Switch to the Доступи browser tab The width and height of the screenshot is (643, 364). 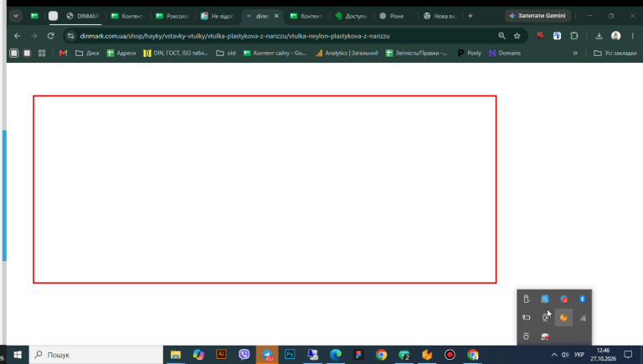pos(351,16)
